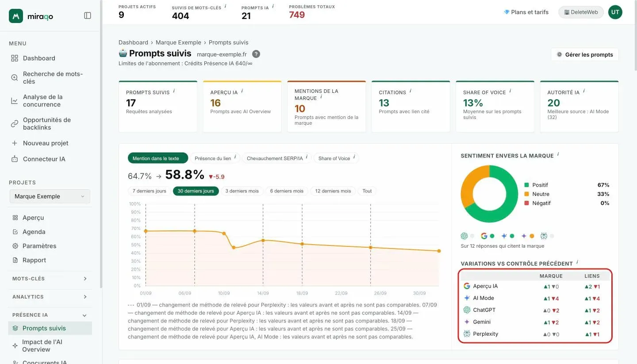Click the Analyse de la concurrence chart icon
This screenshot has width=637, height=364.
[x=15, y=101]
